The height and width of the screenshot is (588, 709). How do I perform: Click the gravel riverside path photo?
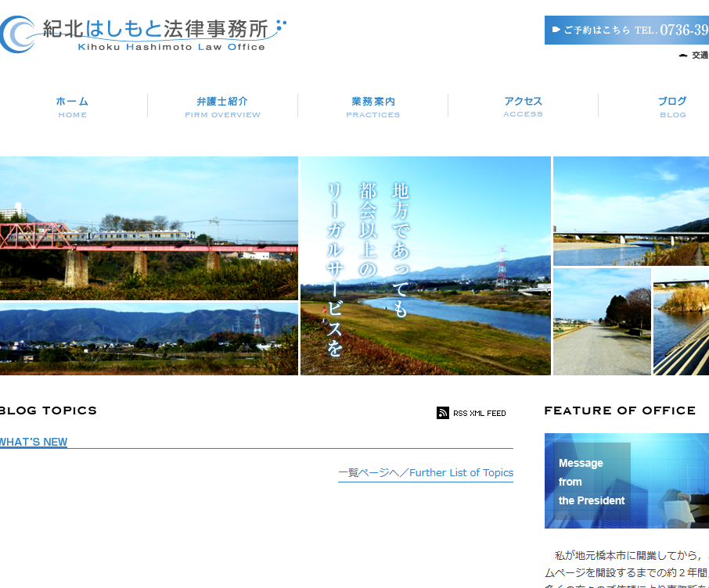pyautogui.click(x=602, y=322)
